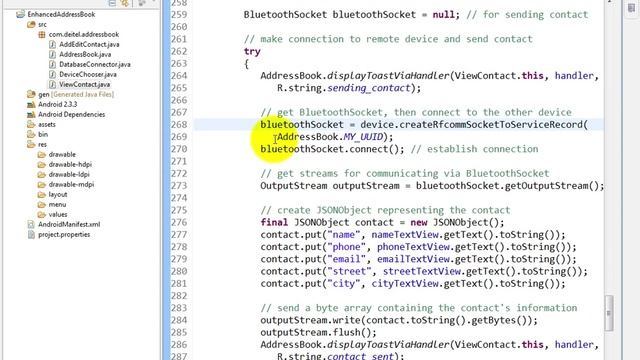640x360 pixels.
Task: Select the drawable folder
Action: (62, 154)
